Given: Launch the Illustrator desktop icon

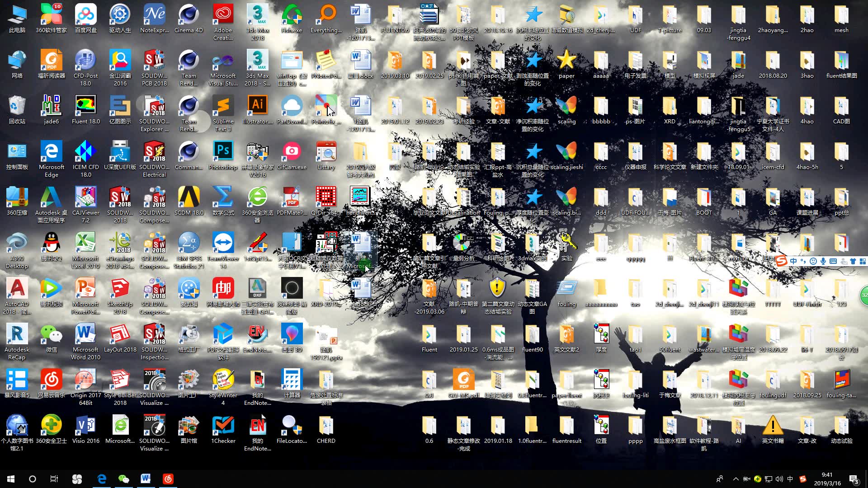Looking at the screenshot, I should (x=257, y=106).
